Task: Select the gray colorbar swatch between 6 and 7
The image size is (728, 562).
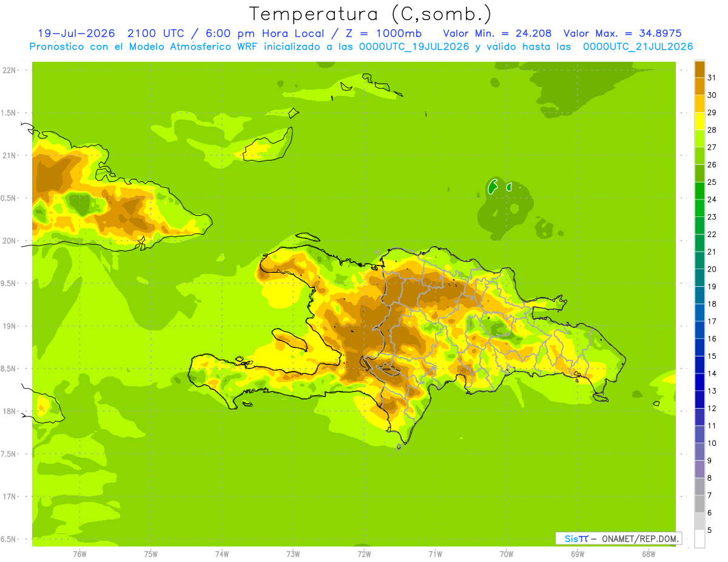Action: (x=699, y=504)
